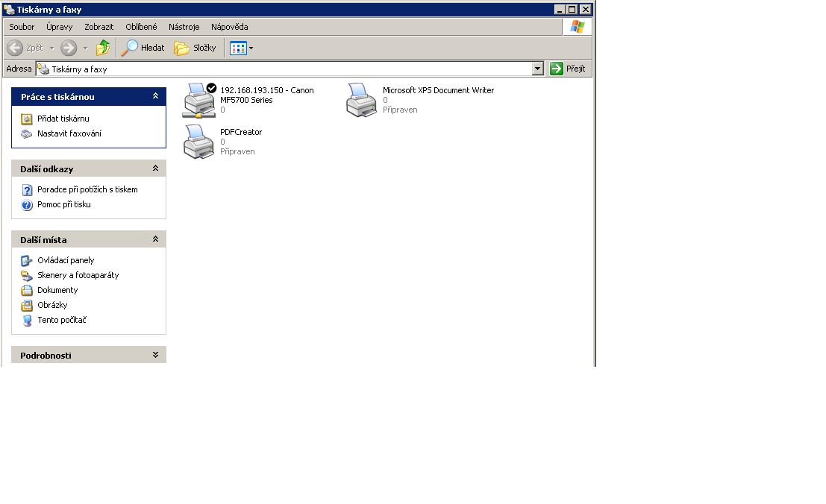The height and width of the screenshot is (504, 826).
Task: Click the Skenery a fotoaparáty icon
Action: pos(26,276)
